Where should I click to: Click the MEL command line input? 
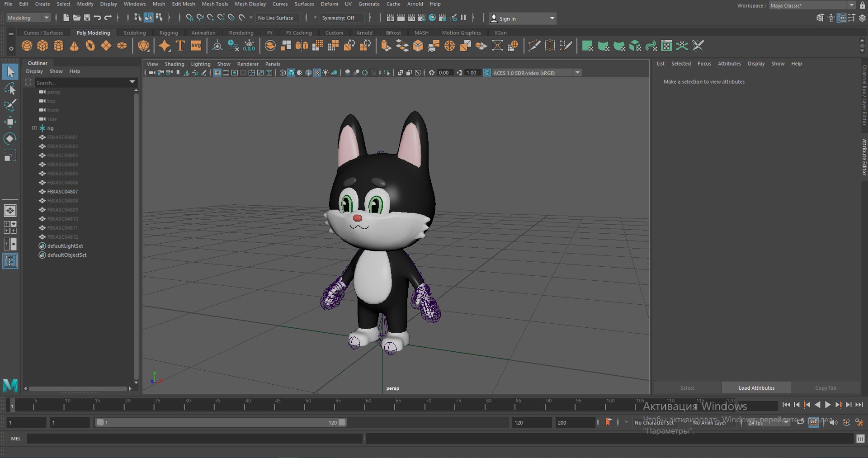[x=194, y=439]
